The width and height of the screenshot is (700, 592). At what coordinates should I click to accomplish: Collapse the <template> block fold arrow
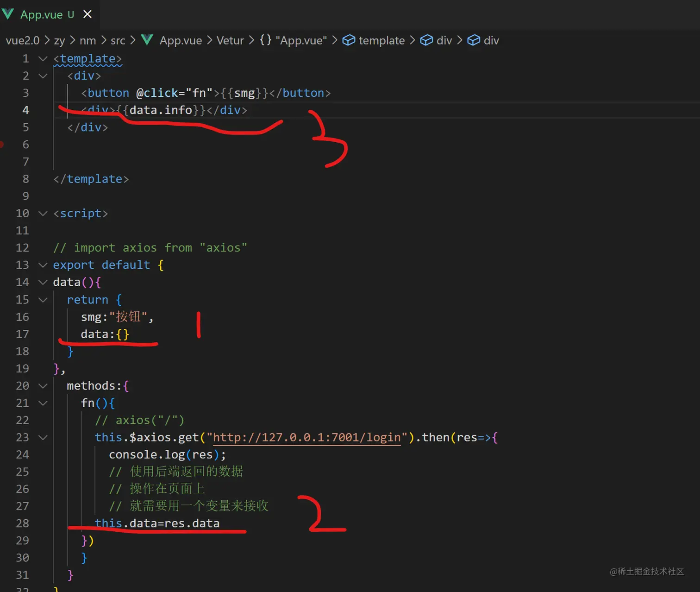click(43, 59)
